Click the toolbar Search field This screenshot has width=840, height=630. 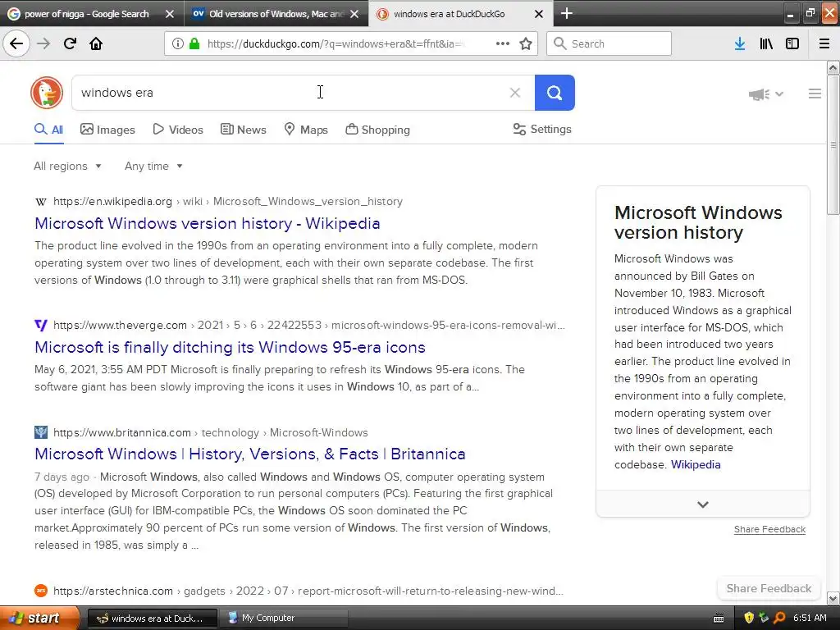(609, 43)
